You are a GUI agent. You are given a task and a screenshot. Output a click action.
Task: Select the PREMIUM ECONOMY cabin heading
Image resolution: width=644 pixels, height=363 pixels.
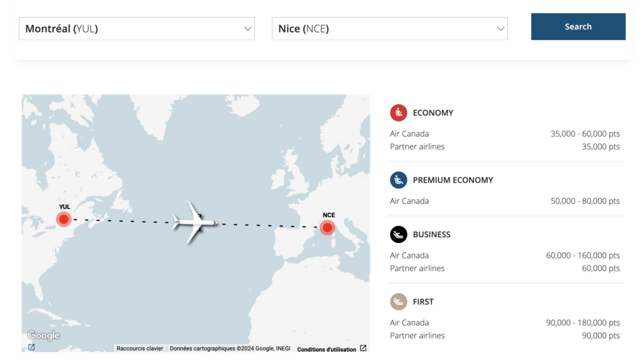[453, 180]
